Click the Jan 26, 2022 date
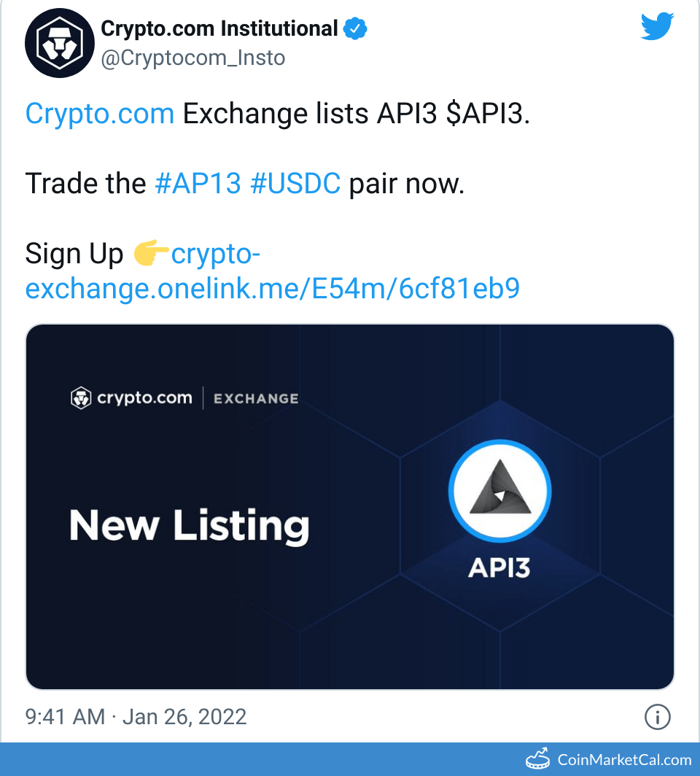The width and height of the screenshot is (700, 776). click(184, 716)
